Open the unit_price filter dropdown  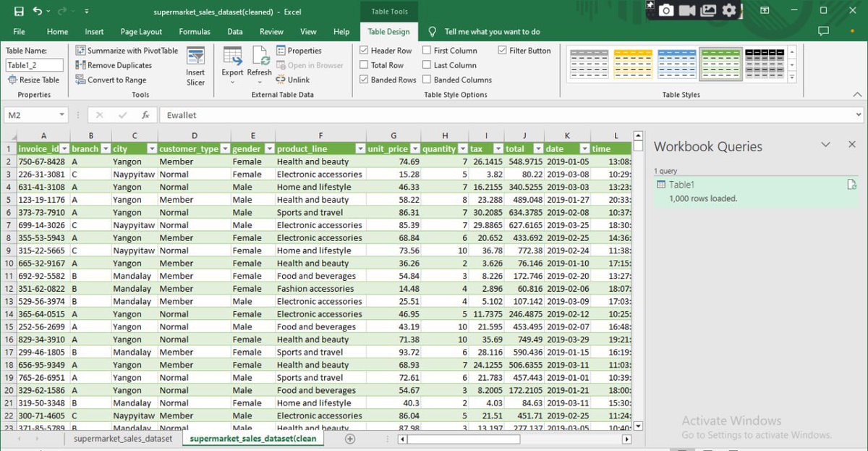click(x=415, y=148)
